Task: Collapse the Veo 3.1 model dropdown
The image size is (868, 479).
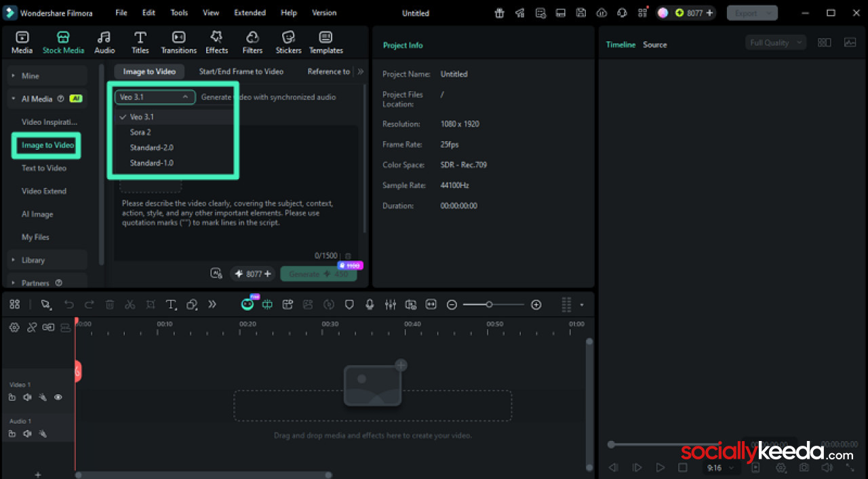Action: (155, 97)
